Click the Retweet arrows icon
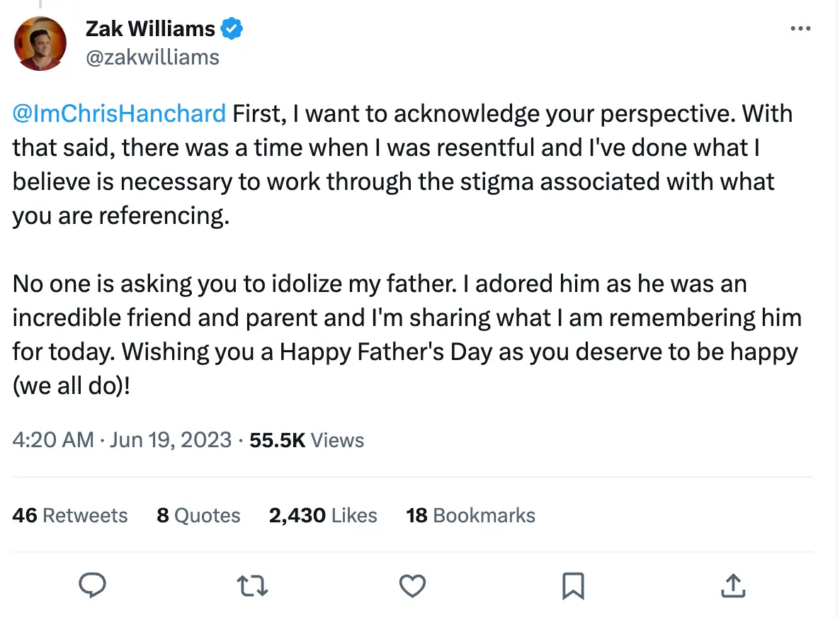 (252, 585)
